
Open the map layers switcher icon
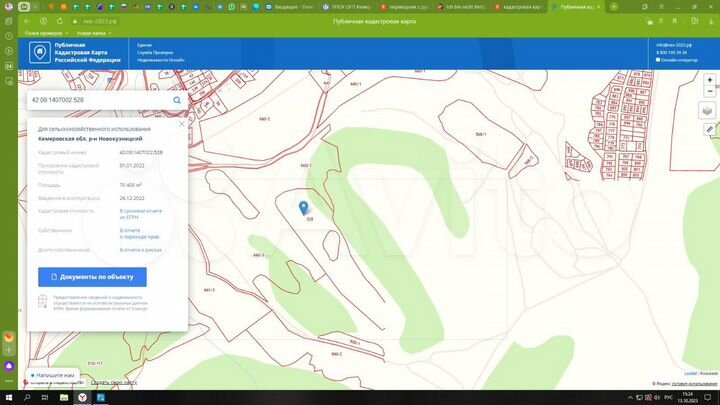707,111
